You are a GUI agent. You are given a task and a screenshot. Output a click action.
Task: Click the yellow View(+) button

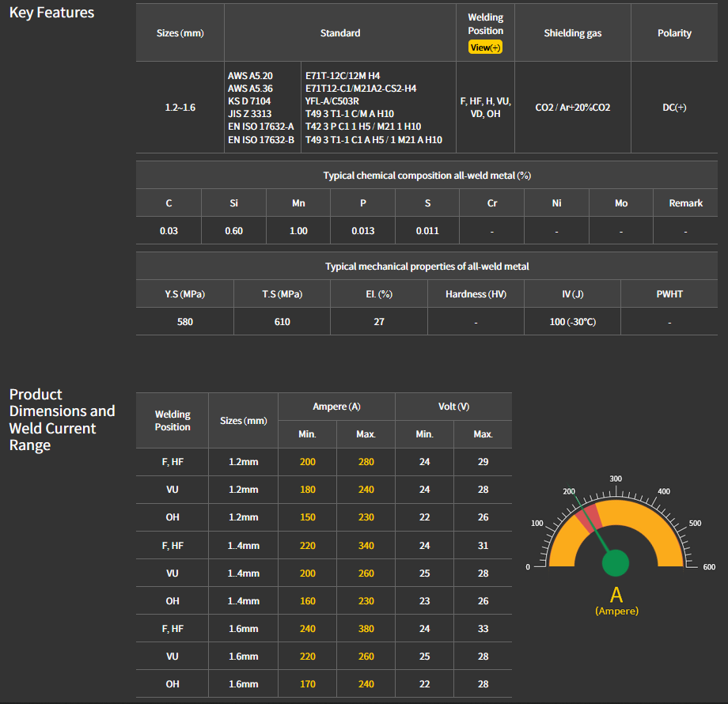pos(485,47)
